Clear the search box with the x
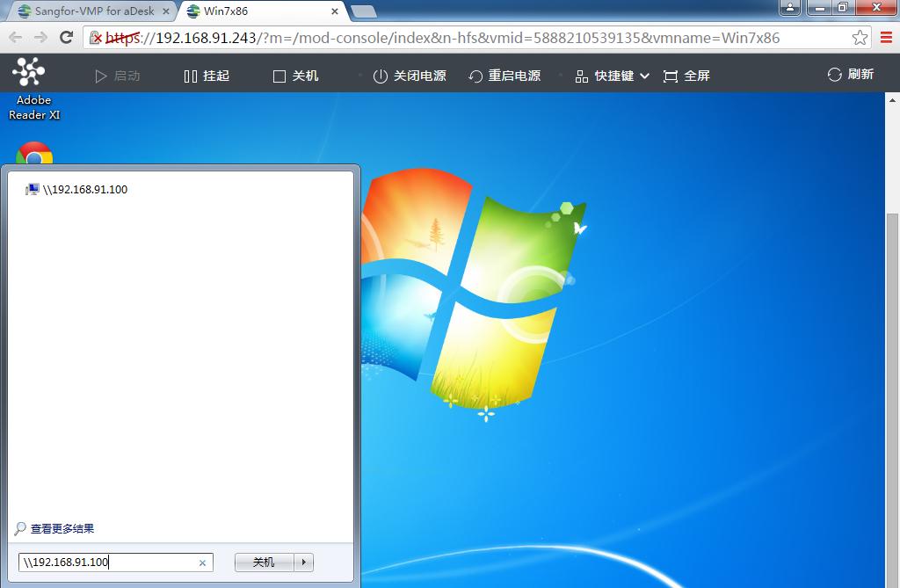The height and width of the screenshot is (588, 900). 202,563
